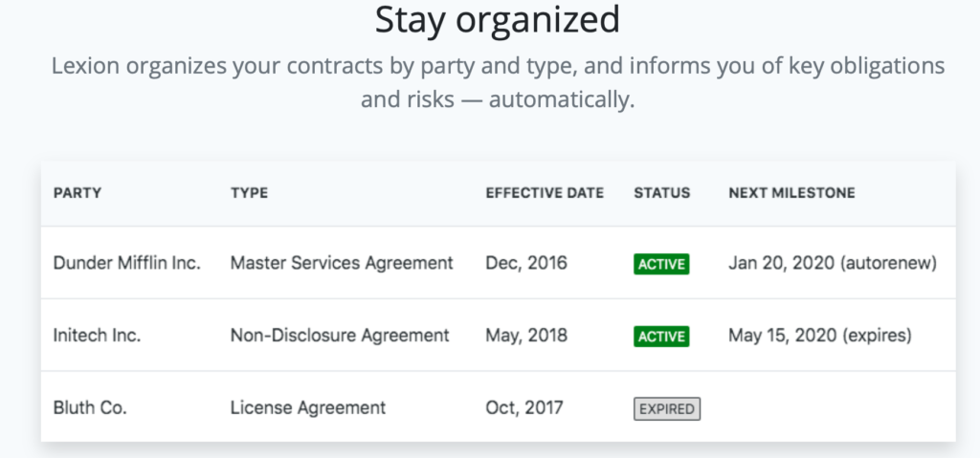Select the Non-Disclosure Agreement type
Image resolution: width=980 pixels, height=458 pixels.
coord(340,336)
